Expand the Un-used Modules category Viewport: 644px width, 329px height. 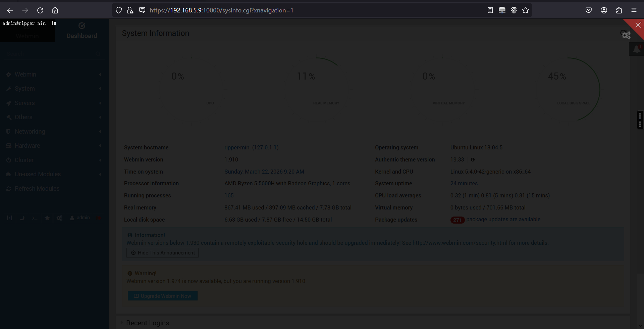coord(54,174)
